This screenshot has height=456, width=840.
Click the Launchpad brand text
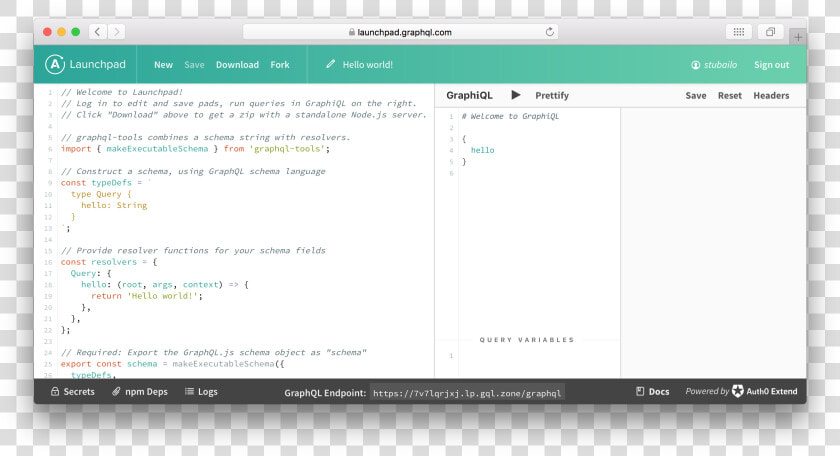(98, 64)
